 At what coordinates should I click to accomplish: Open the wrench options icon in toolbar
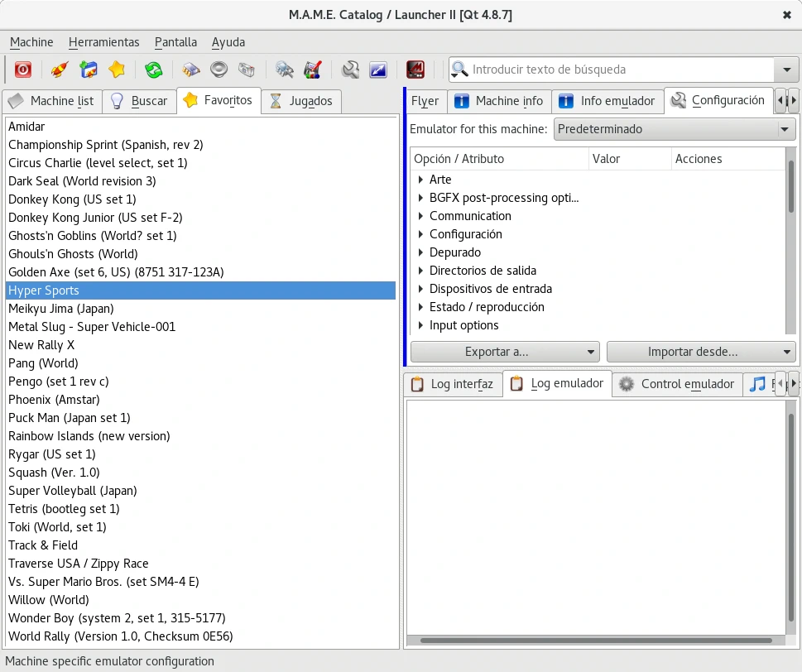point(350,70)
